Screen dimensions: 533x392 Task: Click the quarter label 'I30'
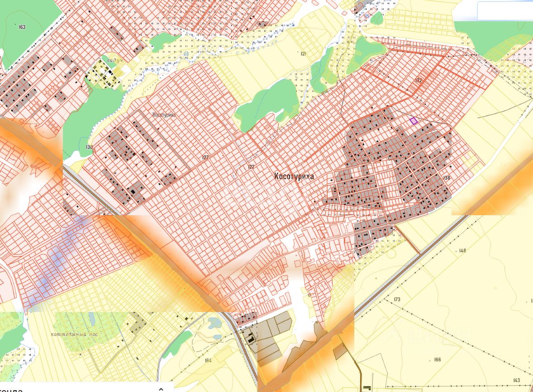[x=89, y=147]
